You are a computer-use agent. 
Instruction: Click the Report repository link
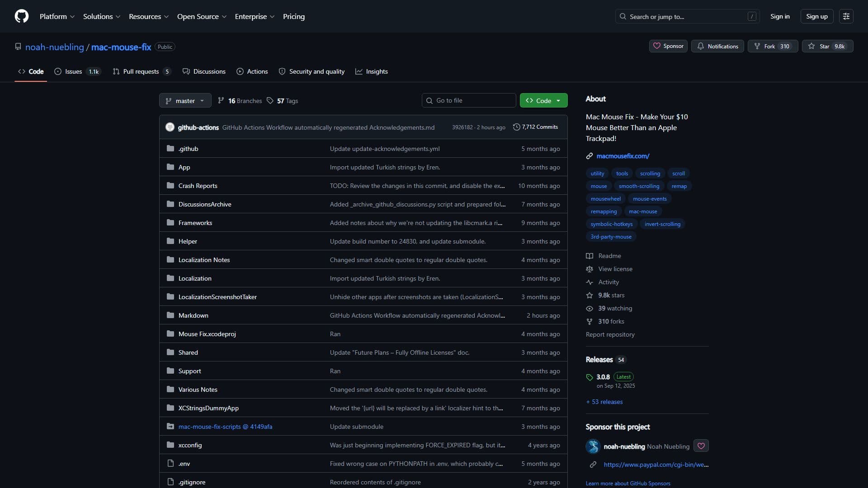click(610, 335)
